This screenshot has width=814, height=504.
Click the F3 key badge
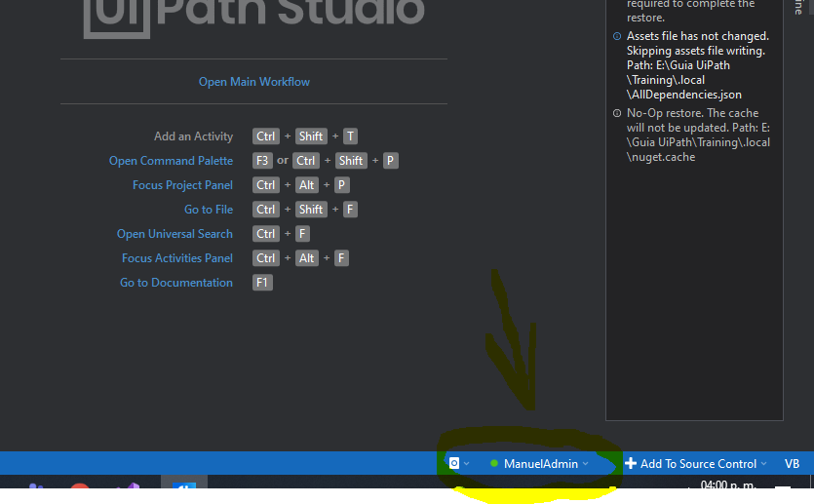coord(262,161)
